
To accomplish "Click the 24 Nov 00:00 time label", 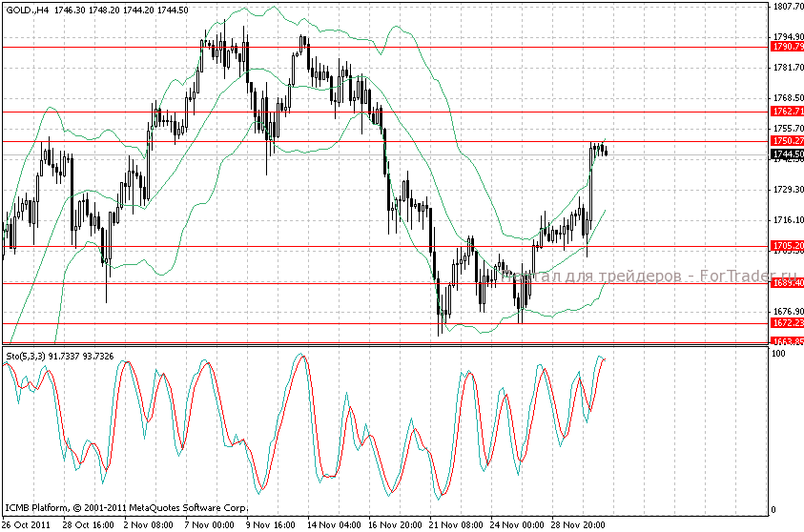I will point(517,524).
